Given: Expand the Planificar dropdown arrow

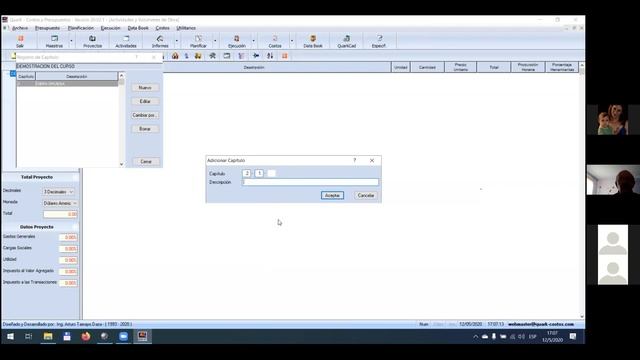Looking at the screenshot, I should coord(215,41).
